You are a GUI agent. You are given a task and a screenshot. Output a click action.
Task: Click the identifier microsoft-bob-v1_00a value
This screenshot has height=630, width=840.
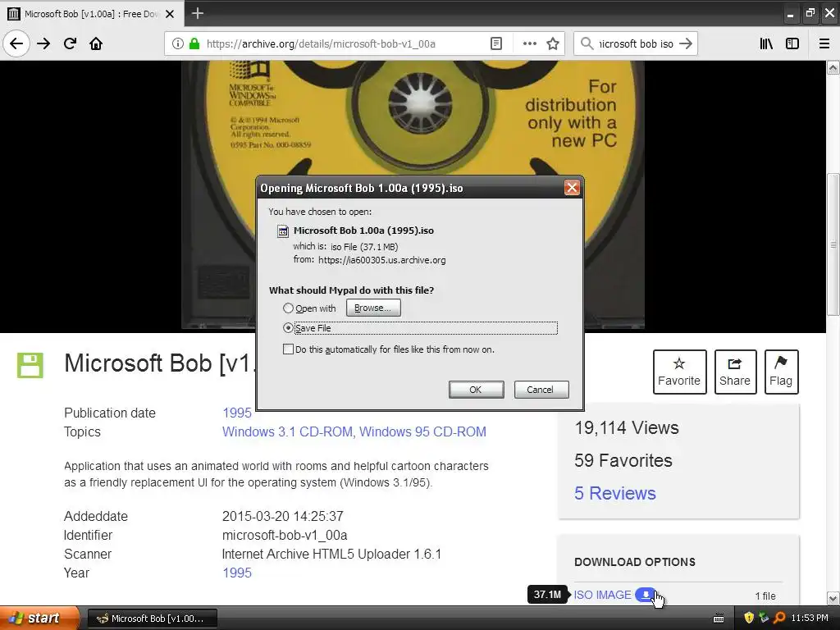tap(285, 535)
